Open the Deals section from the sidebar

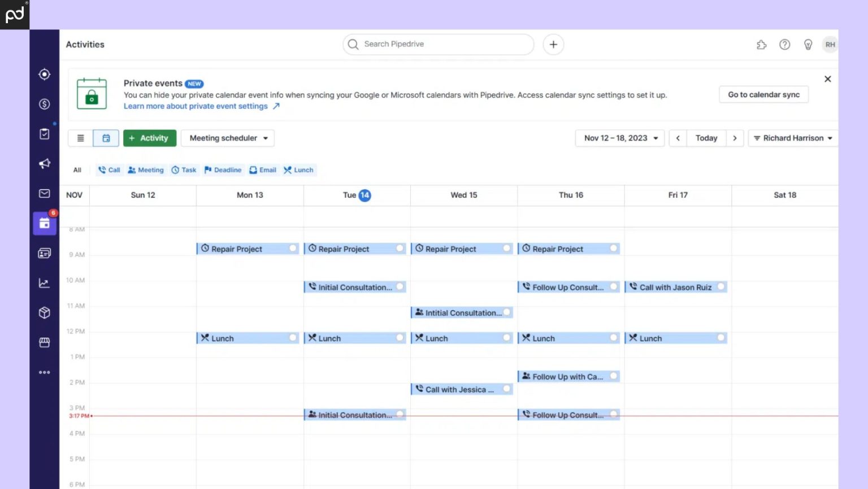pyautogui.click(x=44, y=104)
